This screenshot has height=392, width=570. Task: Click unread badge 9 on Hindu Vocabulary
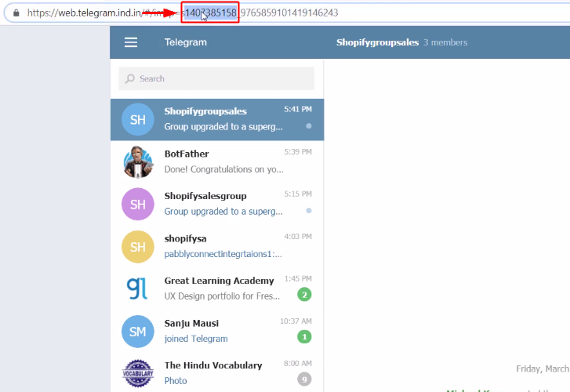[304, 379]
